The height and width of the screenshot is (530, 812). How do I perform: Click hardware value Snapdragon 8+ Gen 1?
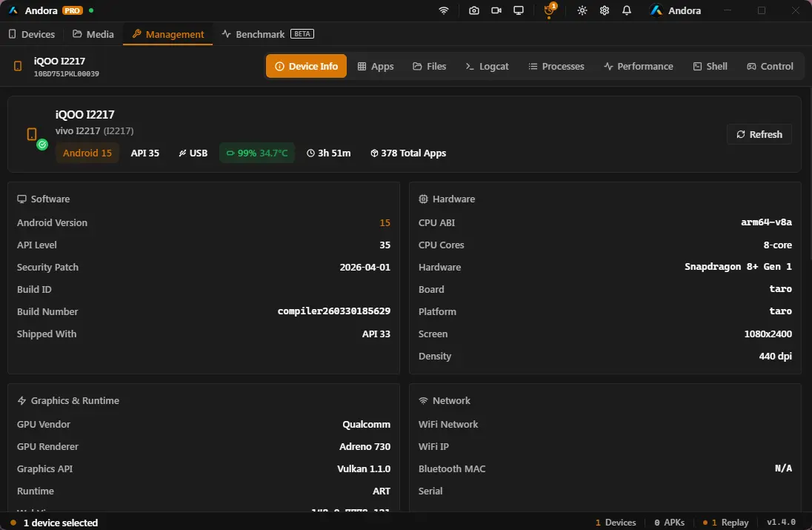[739, 267]
